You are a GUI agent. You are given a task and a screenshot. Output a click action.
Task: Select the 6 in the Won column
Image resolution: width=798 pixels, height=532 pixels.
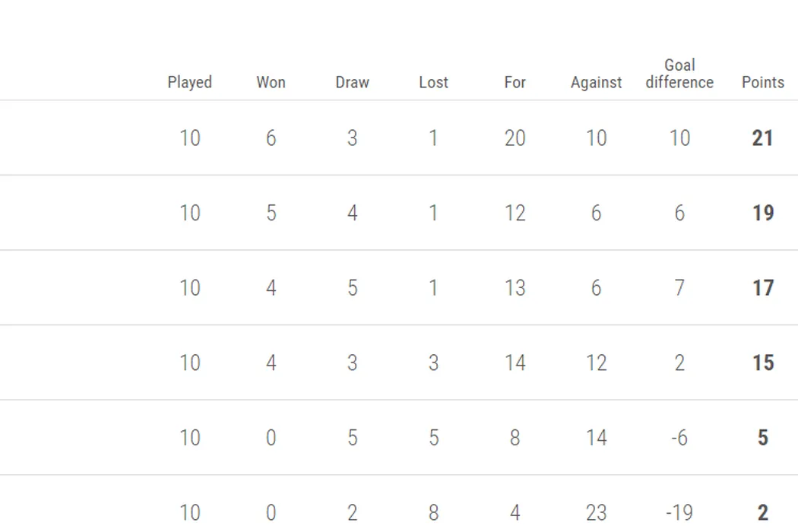click(271, 138)
